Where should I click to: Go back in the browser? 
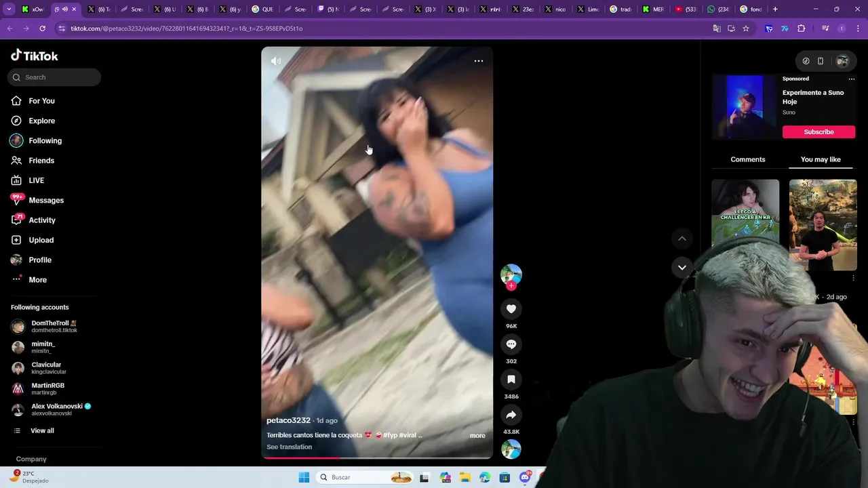pyautogui.click(x=9, y=28)
